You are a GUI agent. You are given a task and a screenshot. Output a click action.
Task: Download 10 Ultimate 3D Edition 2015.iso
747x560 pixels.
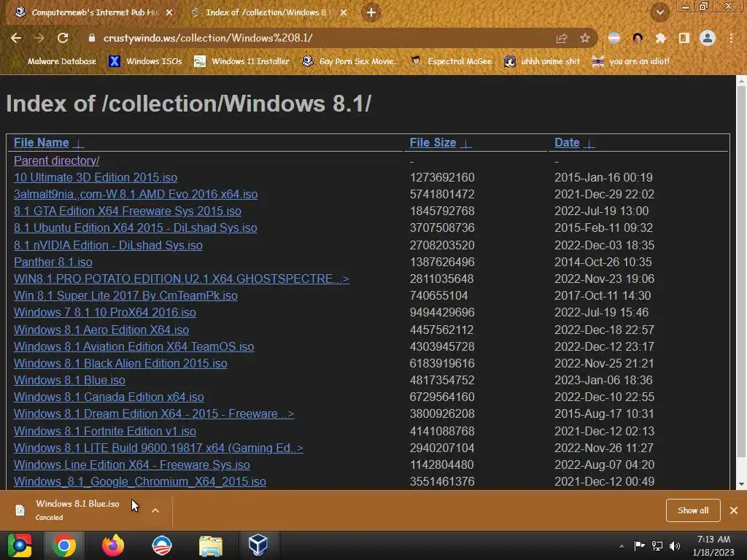click(96, 178)
